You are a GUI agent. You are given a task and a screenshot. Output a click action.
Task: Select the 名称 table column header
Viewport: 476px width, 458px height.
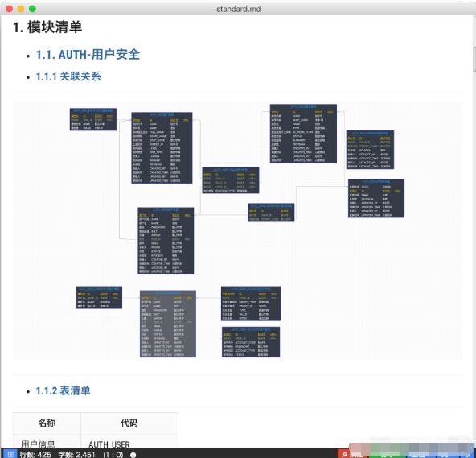(47, 423)
